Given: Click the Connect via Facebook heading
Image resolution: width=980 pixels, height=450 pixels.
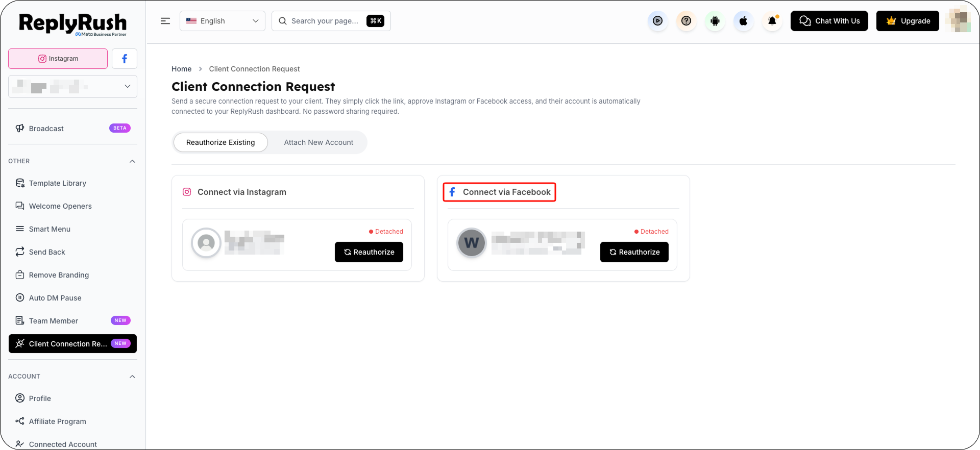Looking at the screenshot, I should [x=507, y=192].
